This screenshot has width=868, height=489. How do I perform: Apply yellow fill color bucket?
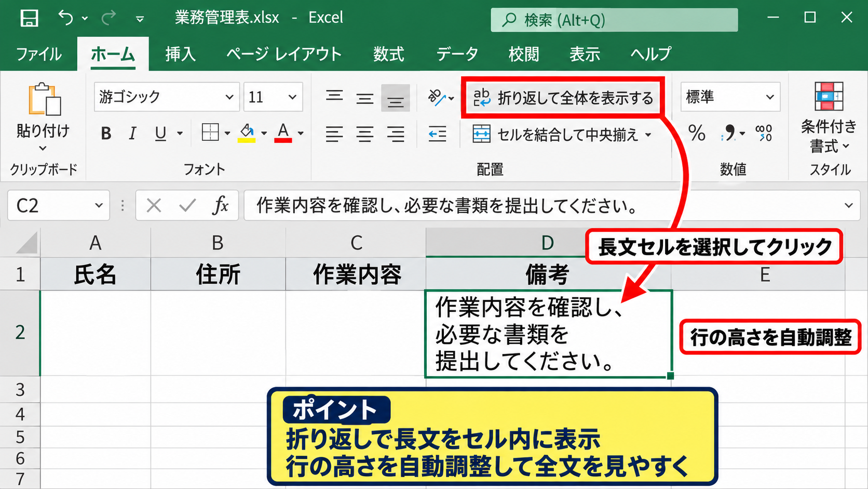tap(247, 133)
